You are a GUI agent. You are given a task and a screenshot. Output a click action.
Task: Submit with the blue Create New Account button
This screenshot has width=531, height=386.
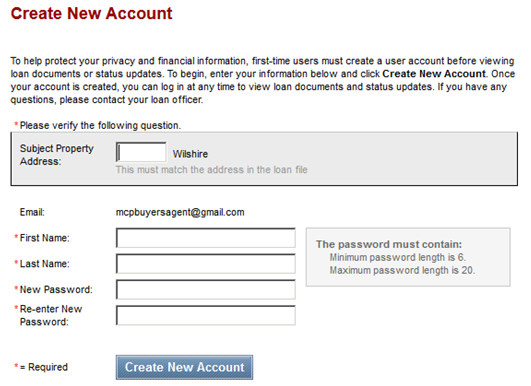(x=184, y=367)
